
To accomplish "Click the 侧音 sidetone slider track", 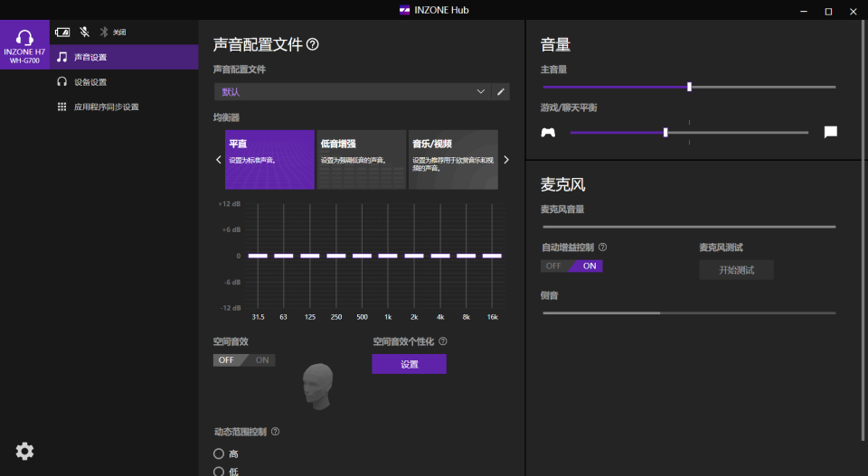I will click(689, 313).
